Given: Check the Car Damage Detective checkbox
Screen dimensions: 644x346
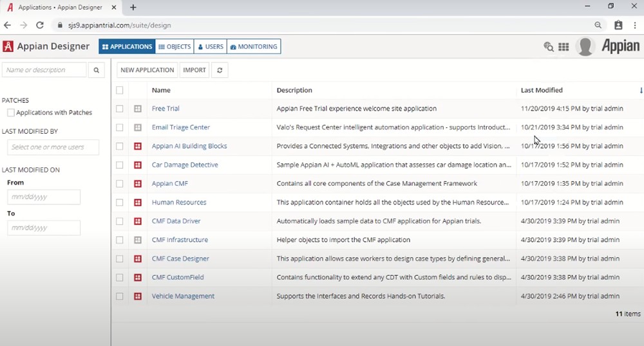Looking at the screenshot, I should point(120,165).
